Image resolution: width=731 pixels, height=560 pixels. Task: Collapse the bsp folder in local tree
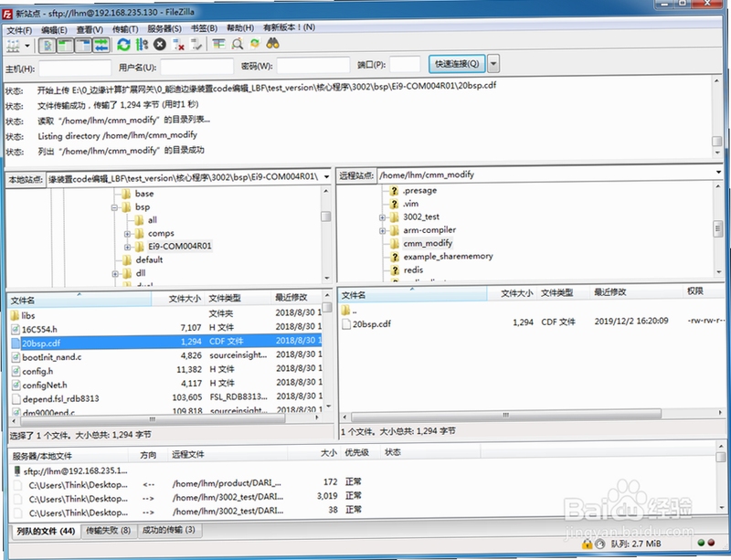tap(114, 207)
